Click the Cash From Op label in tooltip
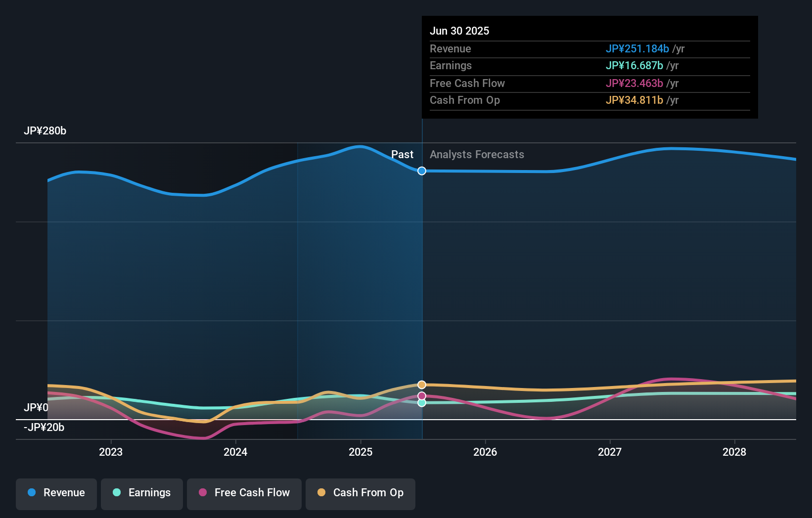The width and height of the screenshot is (812, 518). coord(465,100)
